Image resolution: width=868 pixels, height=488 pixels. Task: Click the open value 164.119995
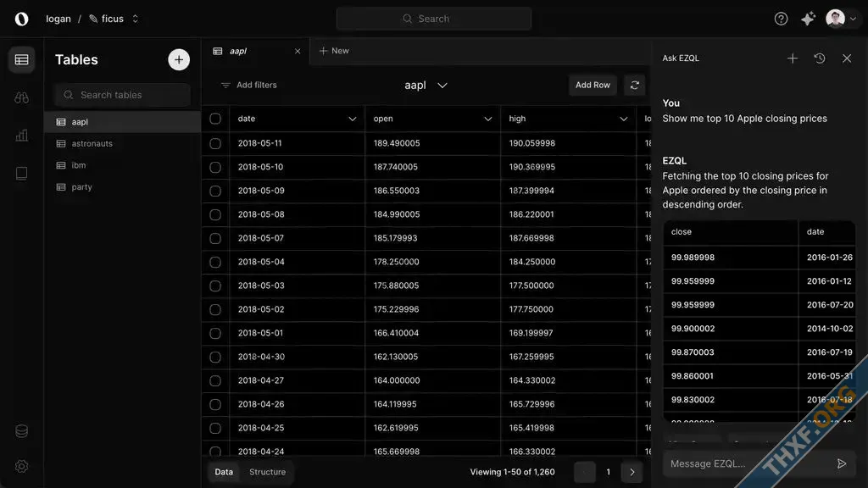tap(395, 404)
